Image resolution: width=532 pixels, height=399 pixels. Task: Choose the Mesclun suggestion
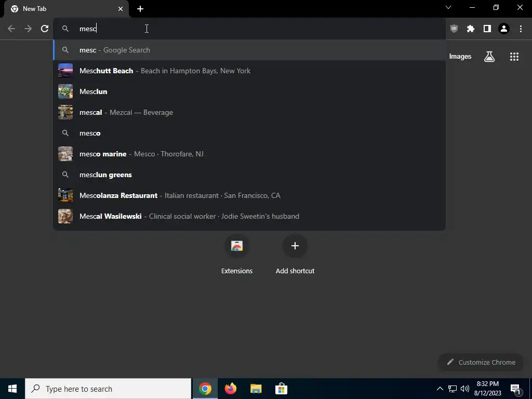click(249, 91)
